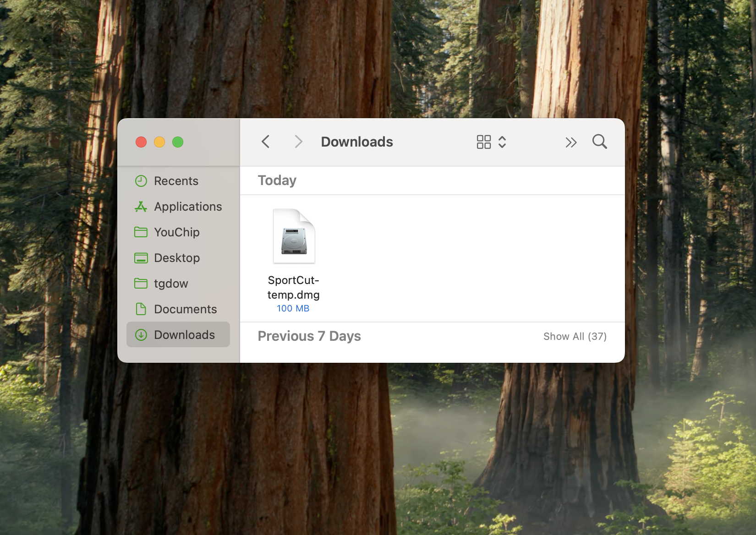Click the Recents clock icon
Image resolution: width=756 pixels, height=535 pixels.
(141, 181)
